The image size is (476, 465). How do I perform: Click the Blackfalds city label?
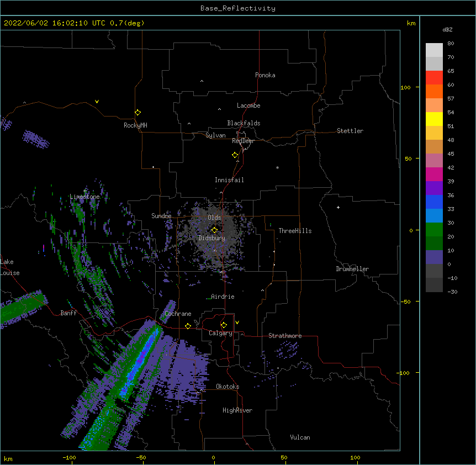pos(244,123)
